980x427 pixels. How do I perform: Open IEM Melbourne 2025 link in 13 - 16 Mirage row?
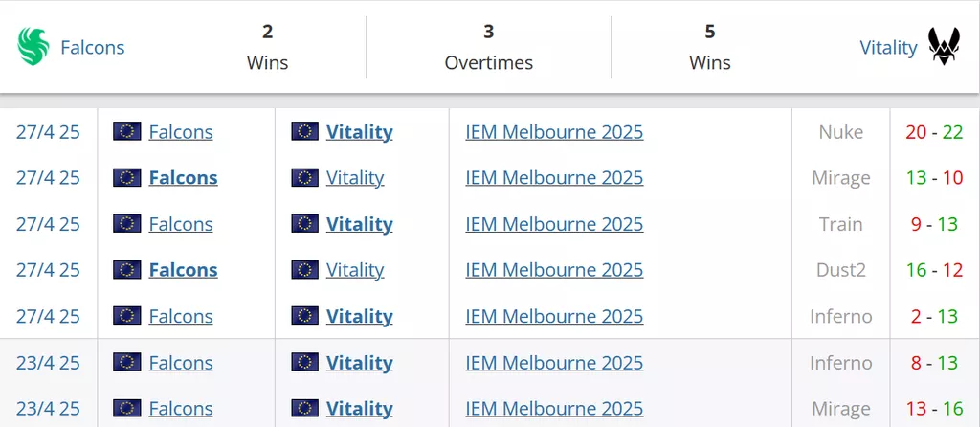tap(554, 408)
